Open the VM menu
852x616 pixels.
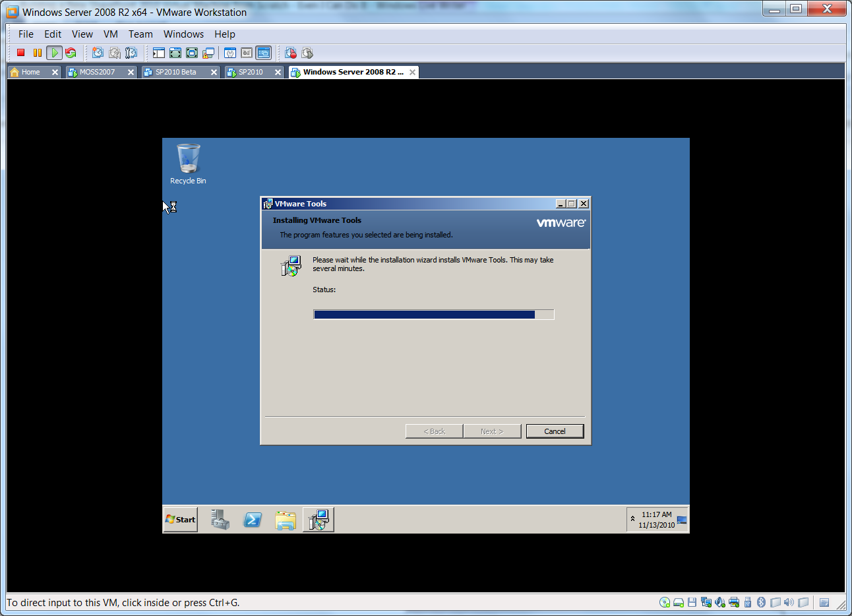coord(111,34)
